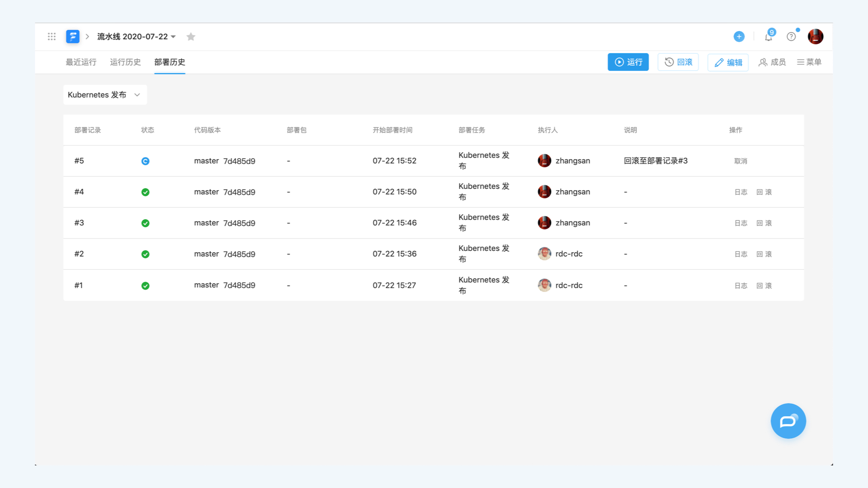Click deployment record #3
The image size is (868, 488).
coord(79,223)
